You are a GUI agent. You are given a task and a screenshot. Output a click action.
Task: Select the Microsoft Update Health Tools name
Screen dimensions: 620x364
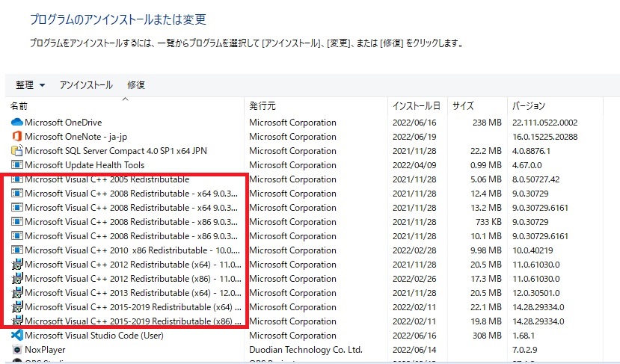[x=85, y=164]
